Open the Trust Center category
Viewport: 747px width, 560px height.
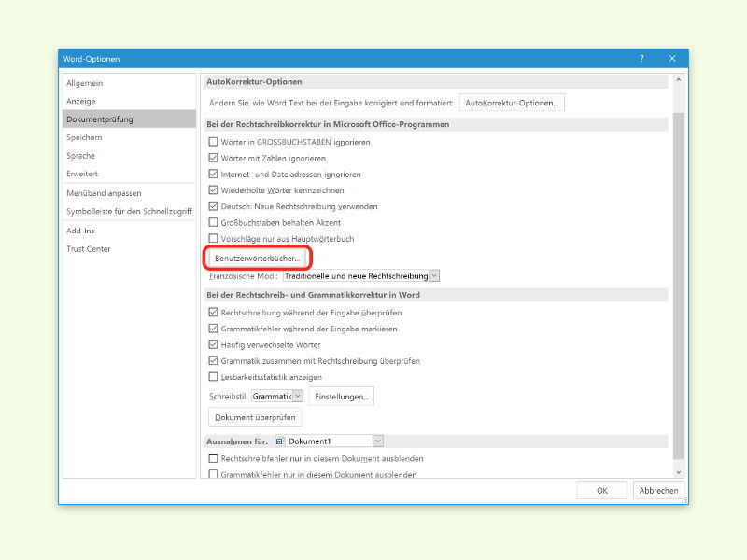(x=129, y=248)
